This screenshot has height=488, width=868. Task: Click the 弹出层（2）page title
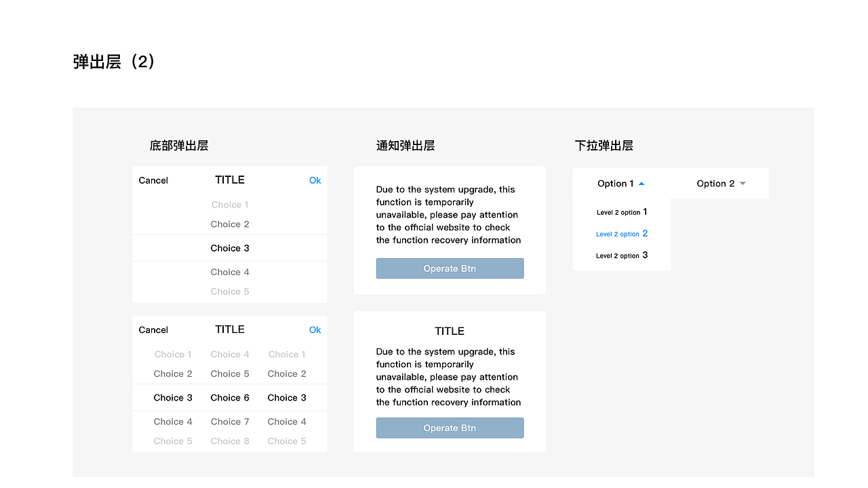pos(114,62)
